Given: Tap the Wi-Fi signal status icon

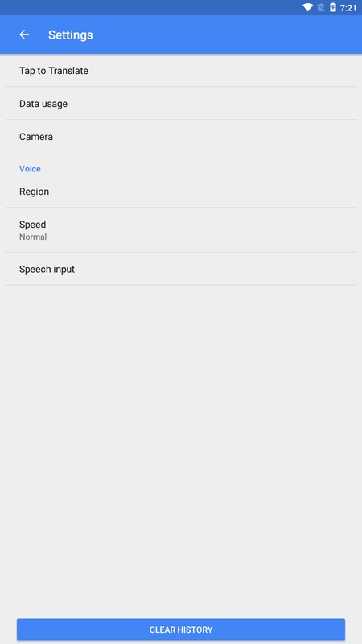Looking at the screenshot, I should point(307,8).
